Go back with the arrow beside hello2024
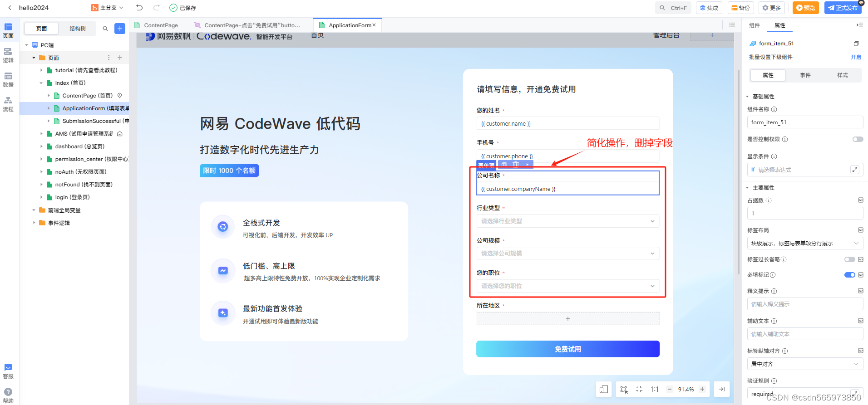This screenshot has width=868, height=405. point(10,8)
